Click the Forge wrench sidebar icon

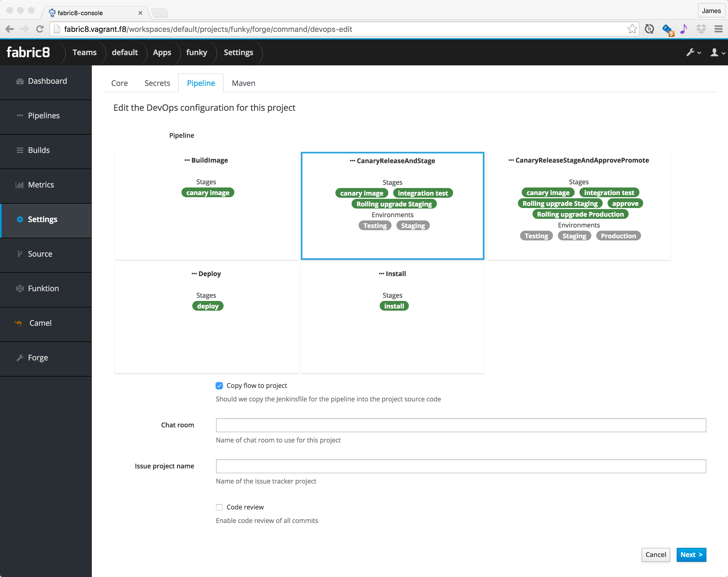point(20,358)
